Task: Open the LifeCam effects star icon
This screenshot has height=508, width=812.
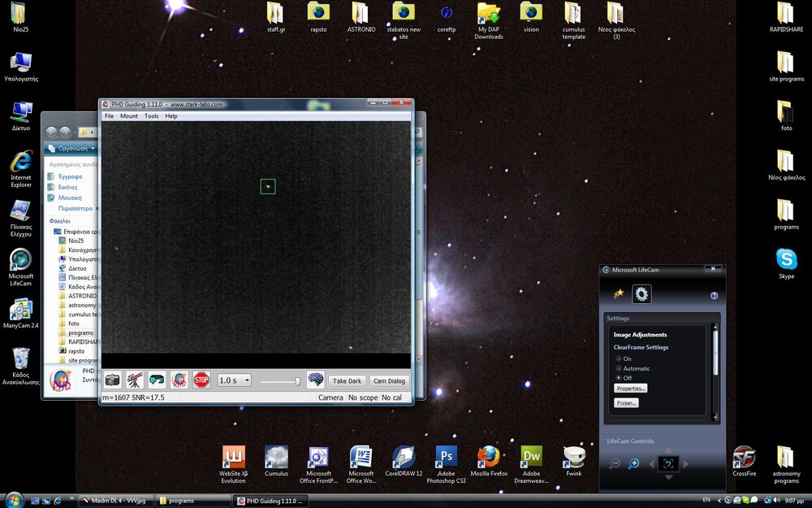Action: point(618,294)
